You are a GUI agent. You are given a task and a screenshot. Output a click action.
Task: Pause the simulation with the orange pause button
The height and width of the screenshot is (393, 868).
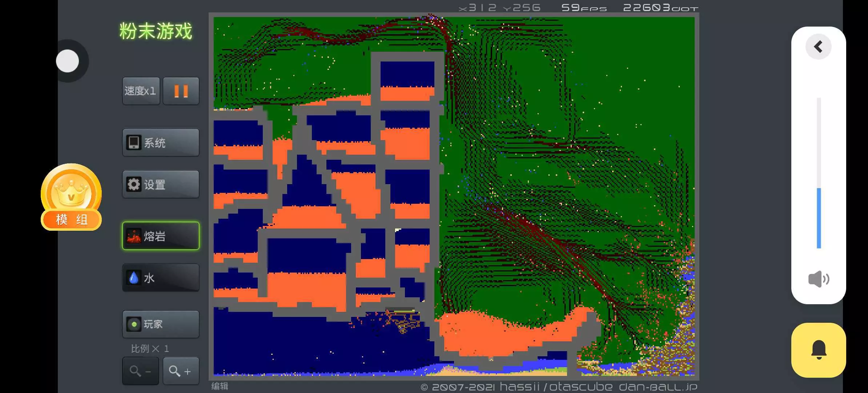[181, 91]
